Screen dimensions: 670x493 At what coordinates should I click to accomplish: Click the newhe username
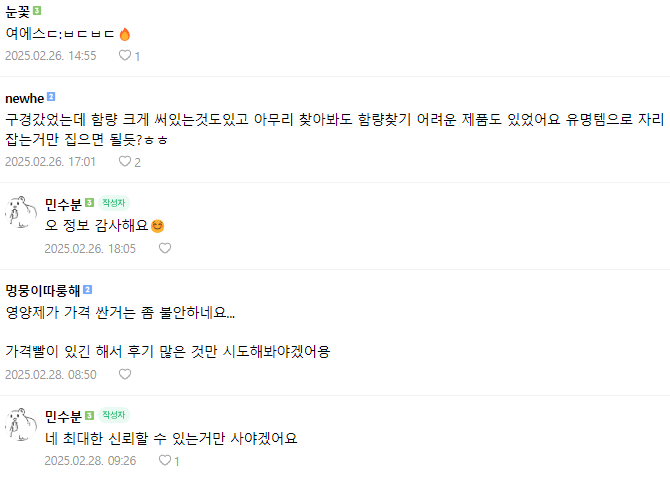click(23, 97)
